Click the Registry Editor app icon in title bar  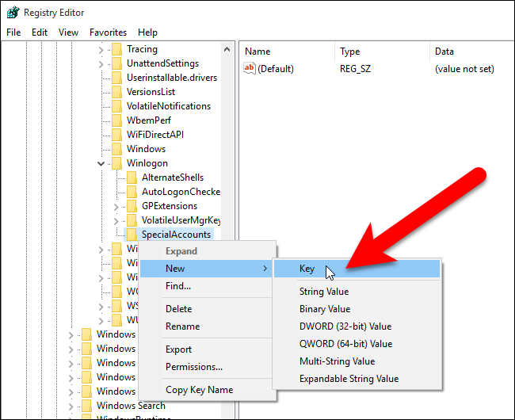click(x=12, y=13)
